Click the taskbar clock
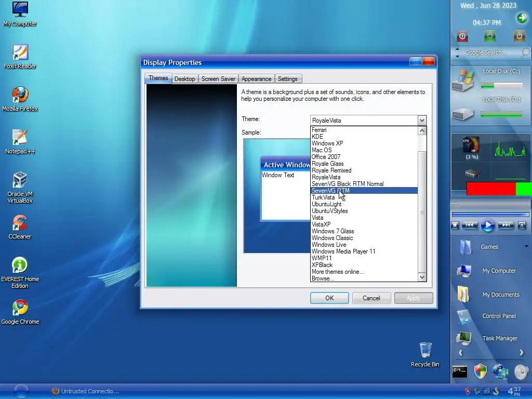 [514, 391]
